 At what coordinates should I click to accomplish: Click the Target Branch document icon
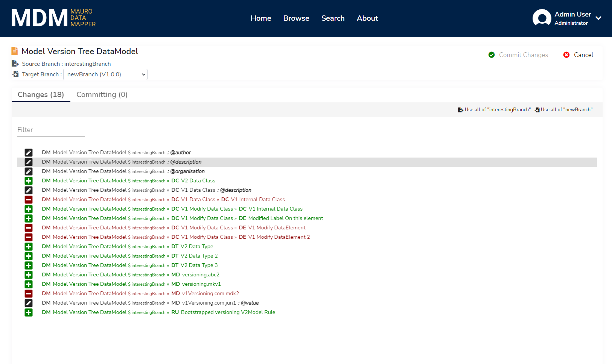[x=15, y=74]
